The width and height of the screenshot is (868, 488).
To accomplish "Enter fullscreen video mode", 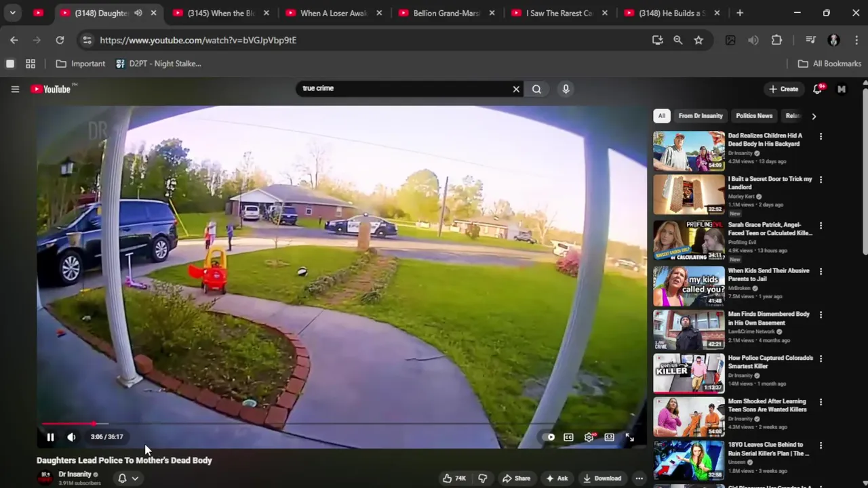I will click(629, 437).
